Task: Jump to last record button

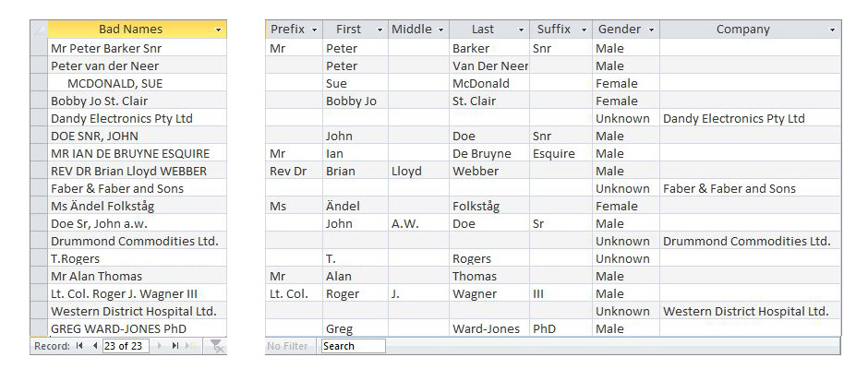Action: tap(175, 346)
